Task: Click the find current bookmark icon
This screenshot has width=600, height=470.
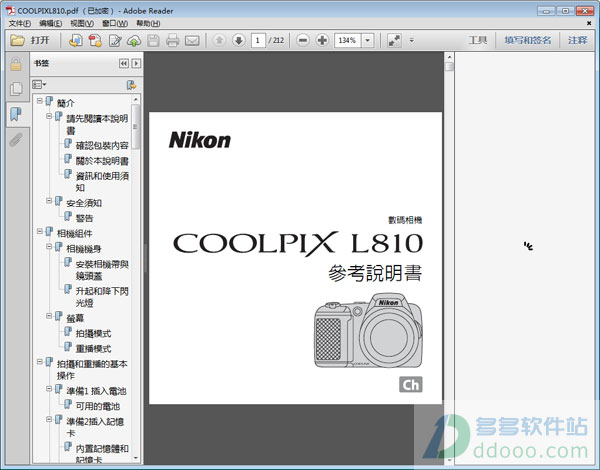Action: (x=131, y=85)
